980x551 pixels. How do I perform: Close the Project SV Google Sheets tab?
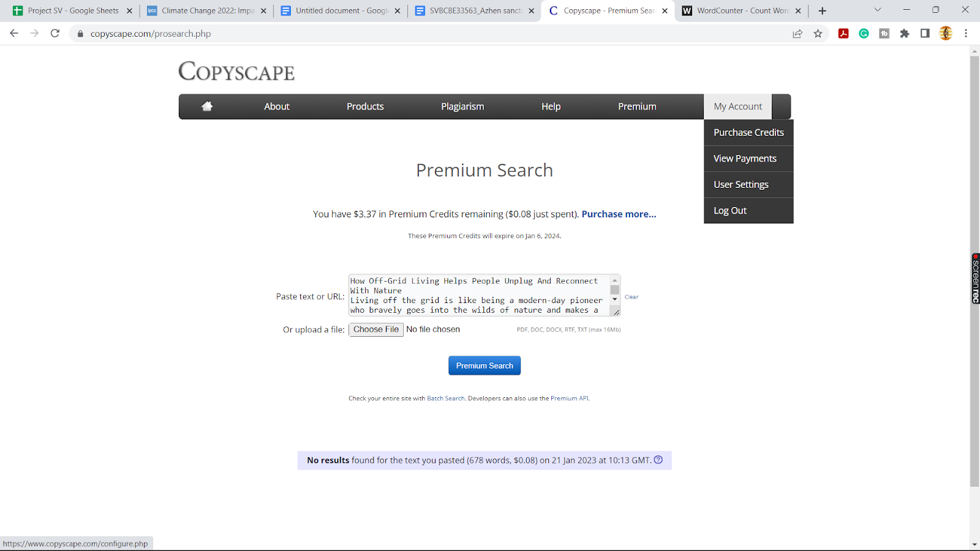tap(129, 11)
